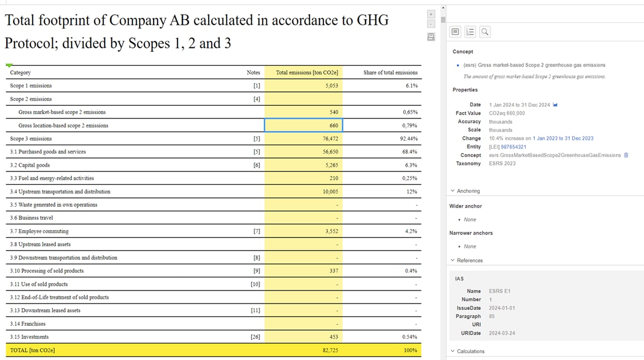
Task: Open the fact details panel icon
Action: point(455,32)
